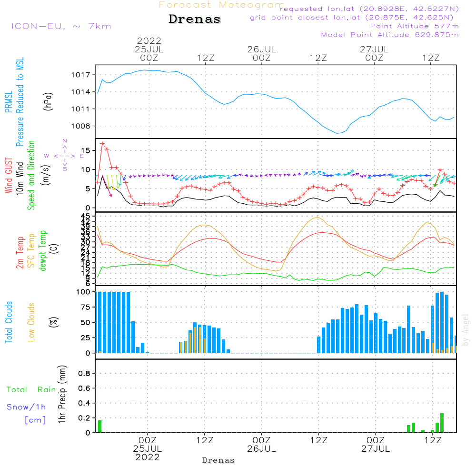Click the '26JUL 00Z' top axis label
476x476 pixels.
[x=262, y=53]
